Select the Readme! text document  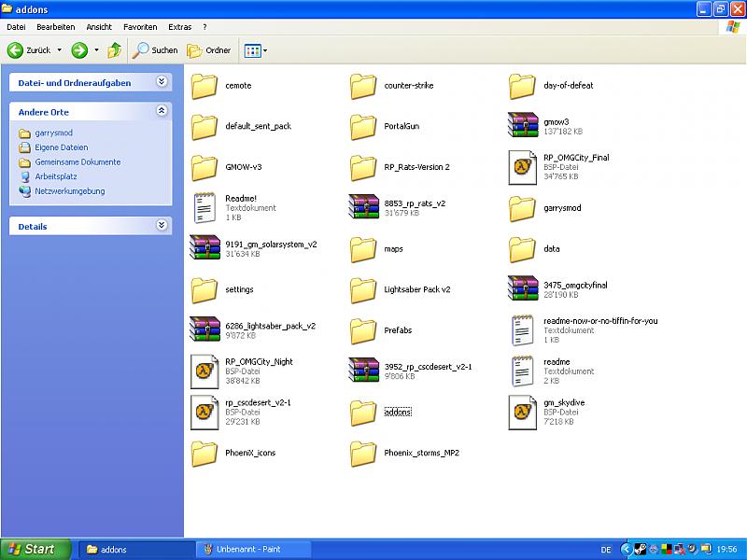coord(204,207)
